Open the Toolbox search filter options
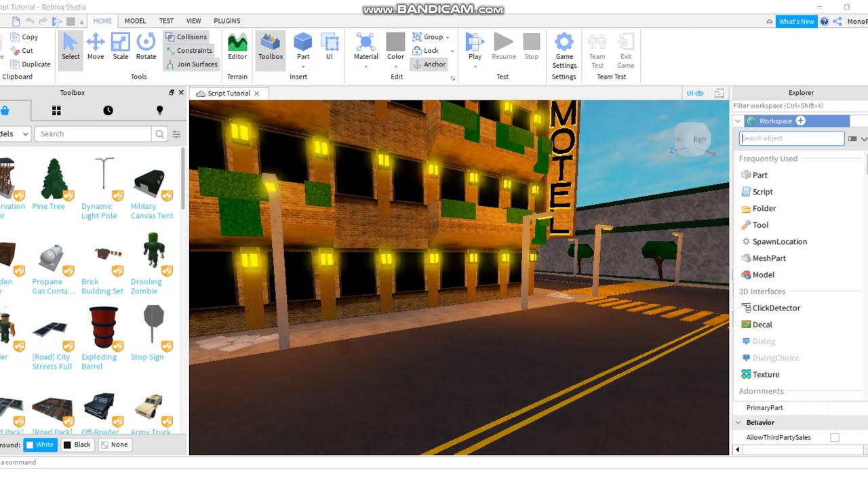 [176, 134]
